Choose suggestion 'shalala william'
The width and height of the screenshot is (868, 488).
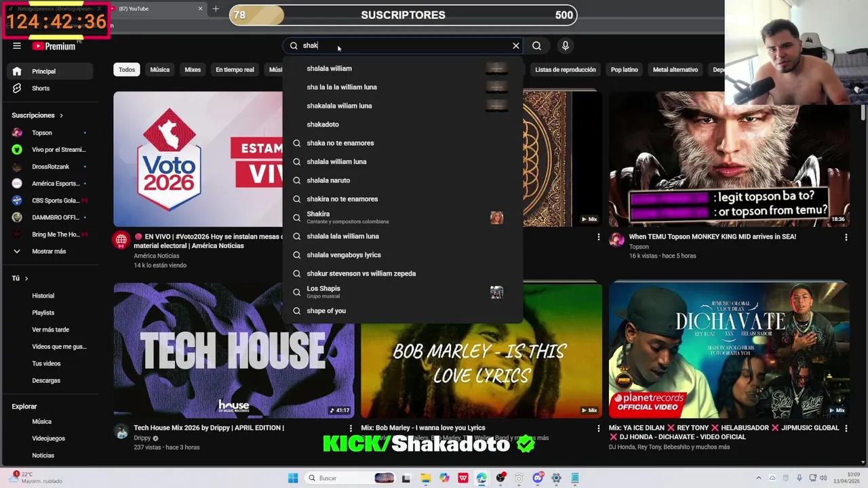(403, 68)
